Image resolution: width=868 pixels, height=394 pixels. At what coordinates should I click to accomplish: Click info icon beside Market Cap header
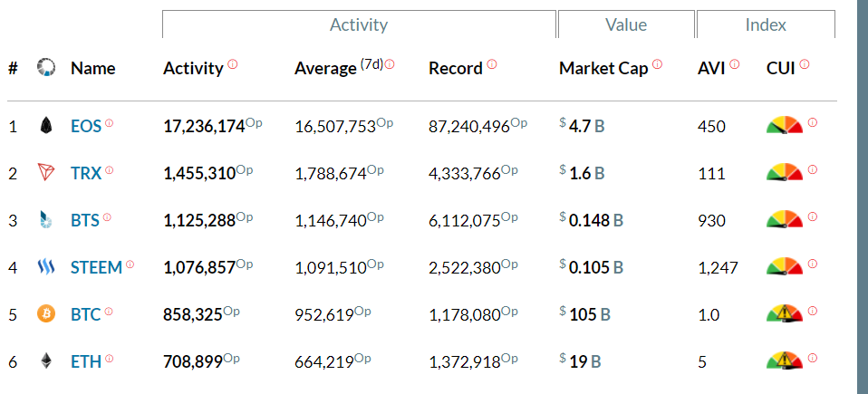click(x=657, y=64)
